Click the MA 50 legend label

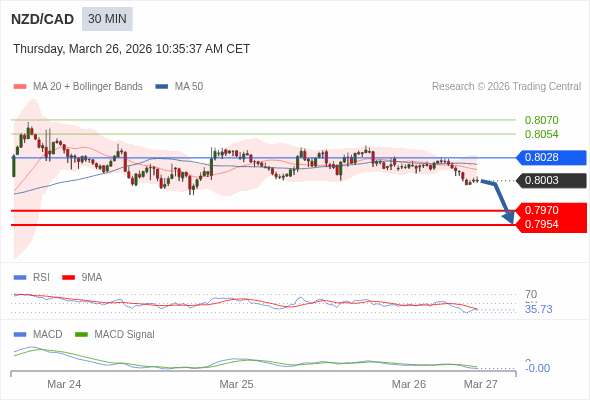(189, 87)
